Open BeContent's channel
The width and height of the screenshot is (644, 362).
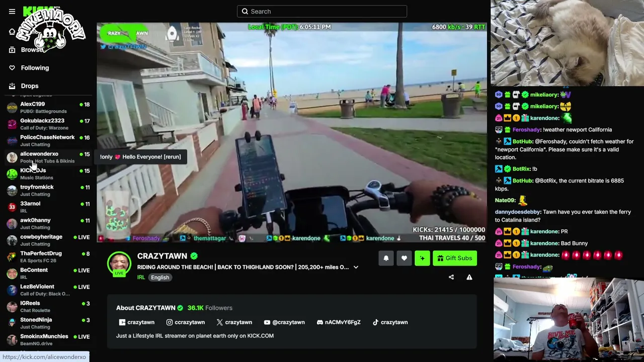tap(48, 274)
